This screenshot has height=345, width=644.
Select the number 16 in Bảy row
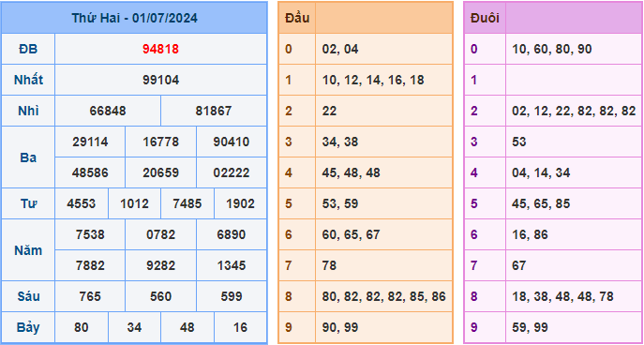pyautogui.click(x=240, y=327)
